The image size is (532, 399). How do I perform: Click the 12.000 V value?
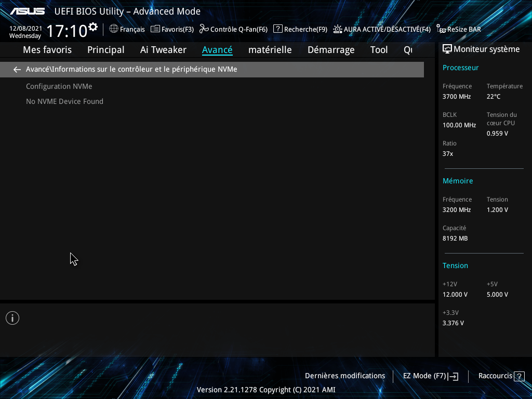coord(455,295)
